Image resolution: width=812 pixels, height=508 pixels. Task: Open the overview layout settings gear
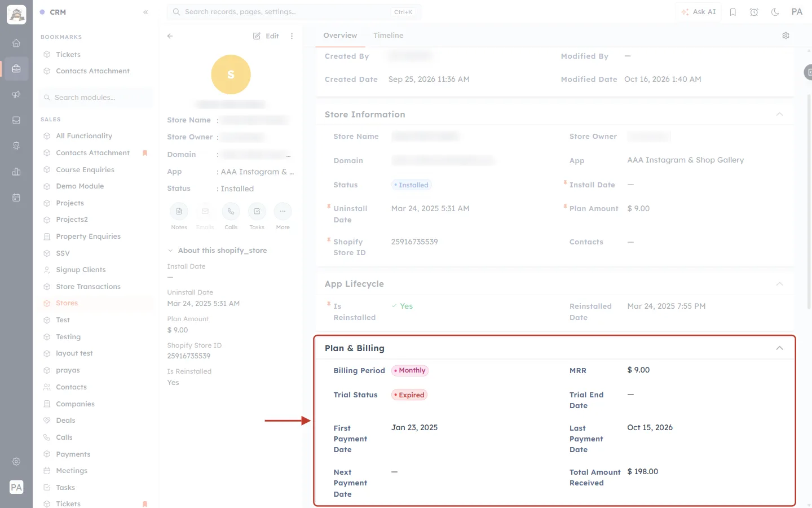pyautogui.click(x=785, y=36)
